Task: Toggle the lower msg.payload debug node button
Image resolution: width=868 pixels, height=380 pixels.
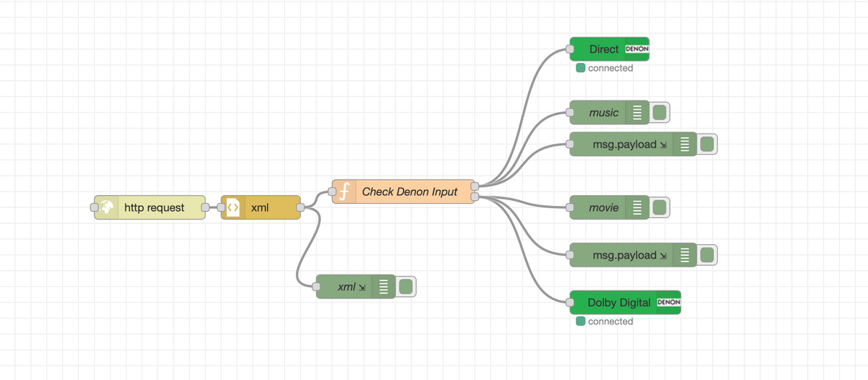Action: coord(707,255)
